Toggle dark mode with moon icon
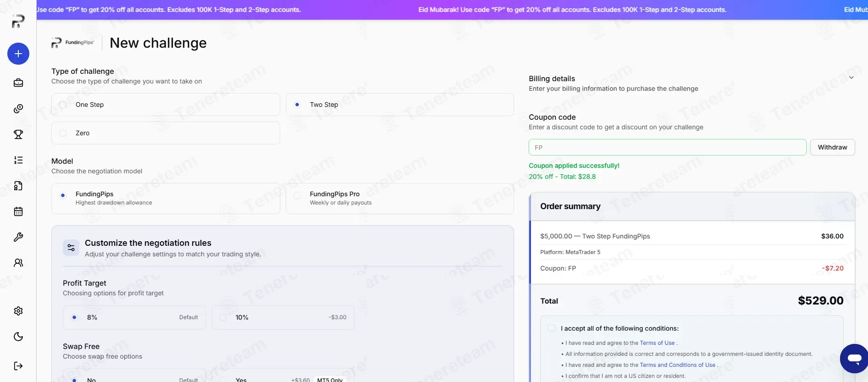 click(x=18, y=337)
